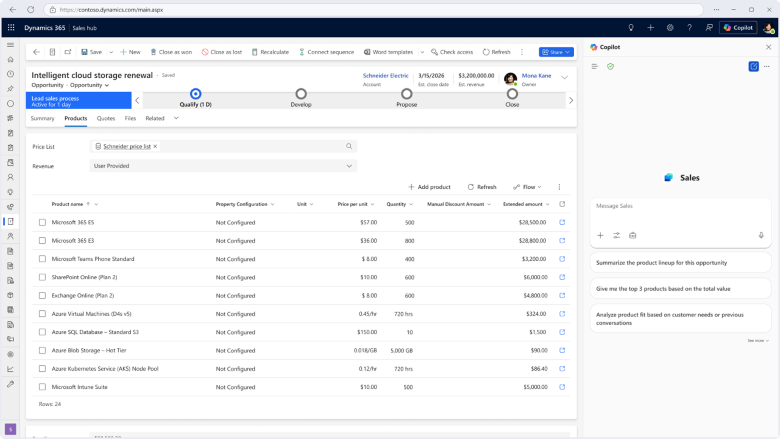
Task: Search the Price List lookup
Action: pyautogui.click(x=349, y=146)
